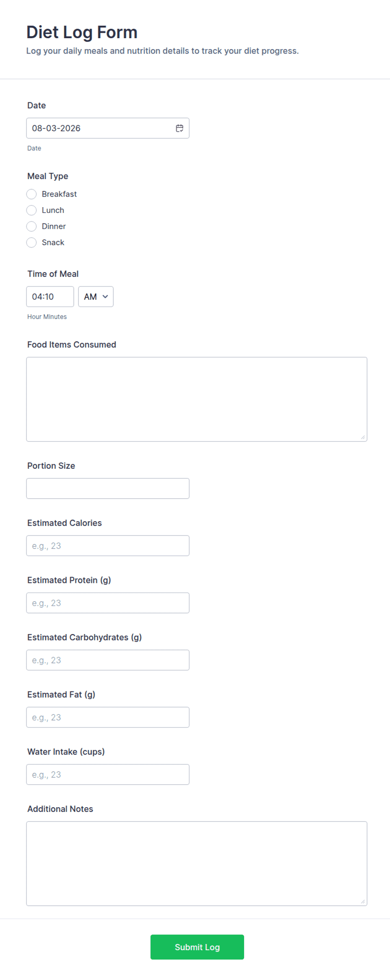Pick the Snack radio button
This screenshot has width=390, height=980.
(31, 242)
